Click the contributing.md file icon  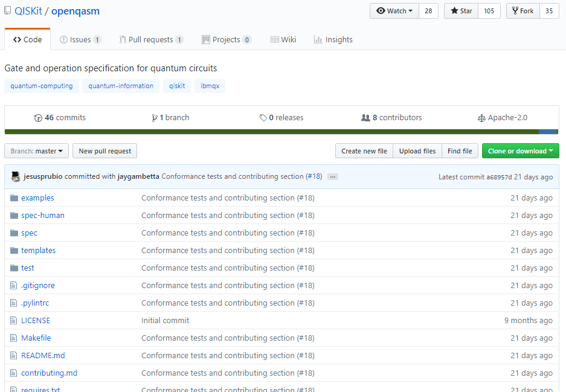[x=14, y=373]
